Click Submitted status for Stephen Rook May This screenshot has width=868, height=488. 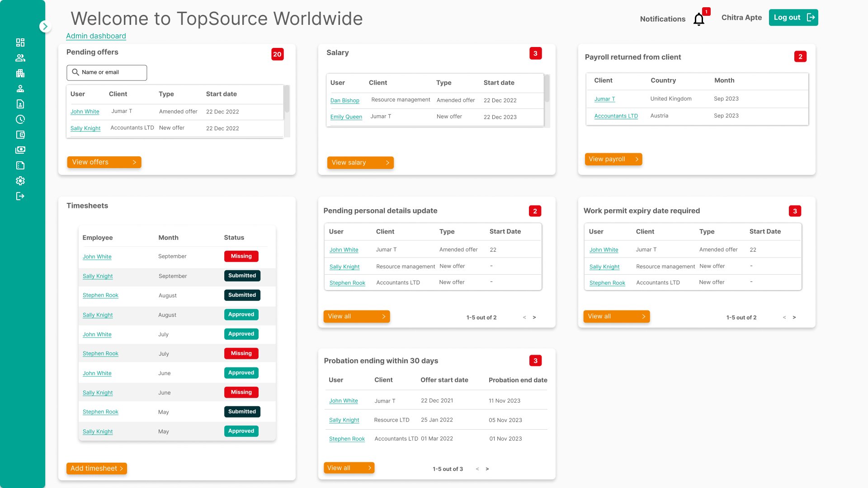coord(242,412)
